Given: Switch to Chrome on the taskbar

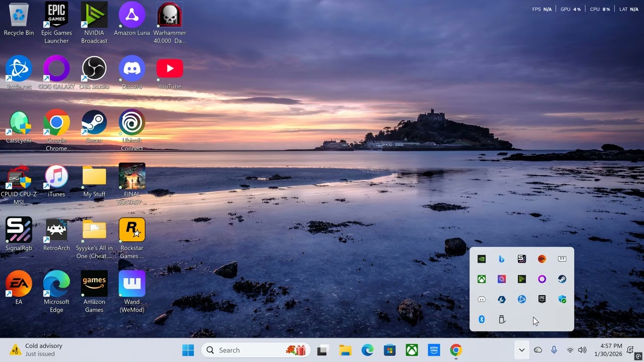Looking at the screenshot, I should (456, 350).
